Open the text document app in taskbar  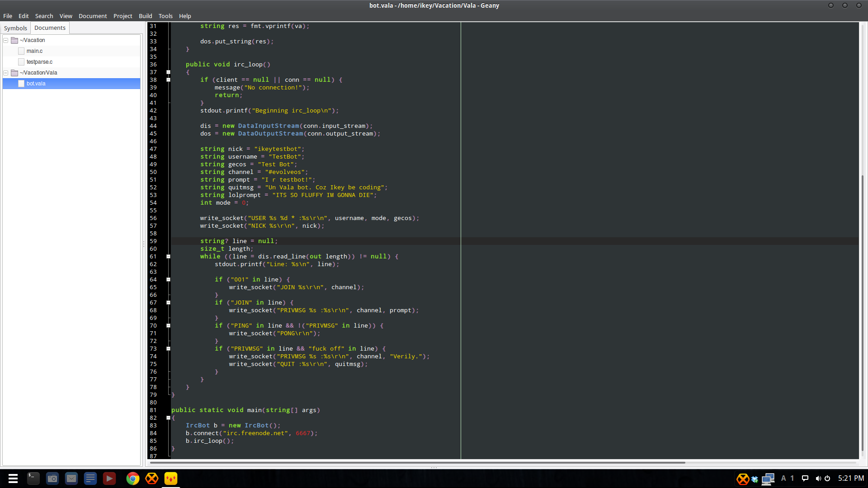(90, 479)
